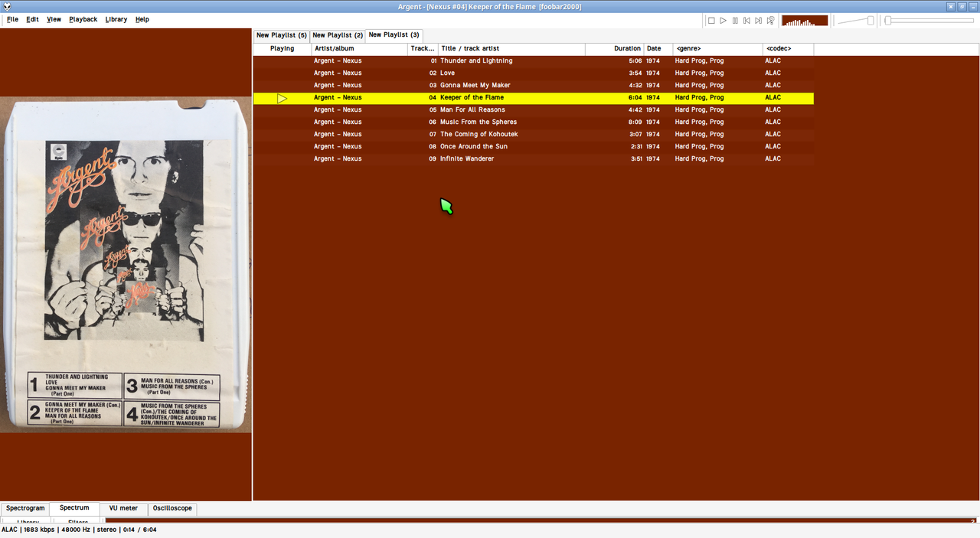This screenshot has height=538, width=980.
Task: Click the seek bar in toolbar
Action: (929, 21)
